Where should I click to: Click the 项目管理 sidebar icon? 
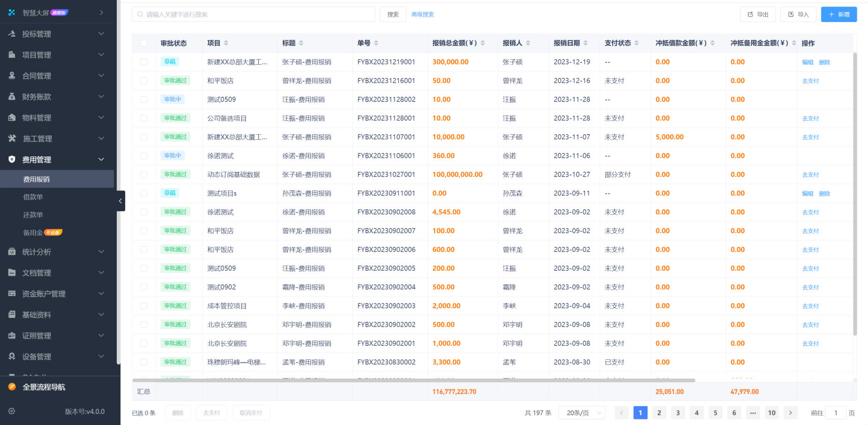coord(12,54)
